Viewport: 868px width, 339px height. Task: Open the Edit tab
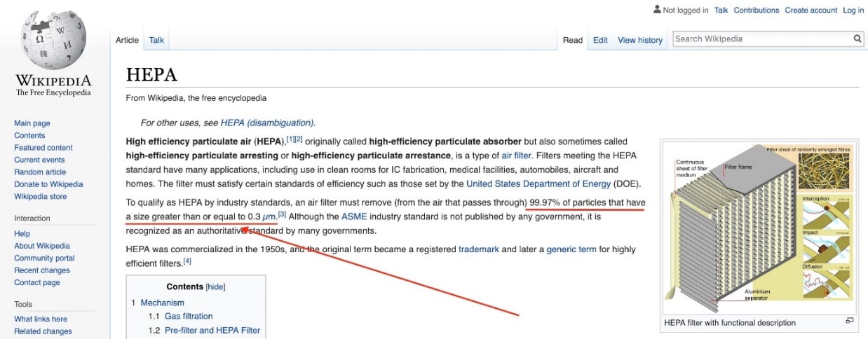600,40
